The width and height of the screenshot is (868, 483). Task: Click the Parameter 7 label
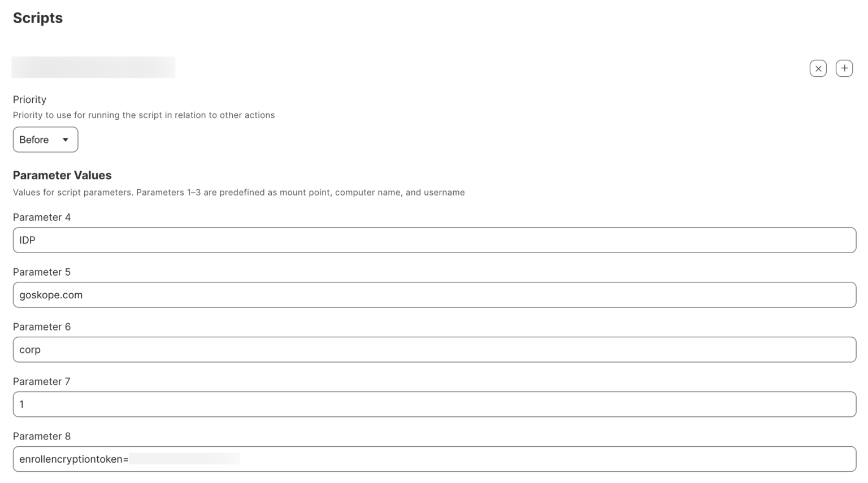41,381
